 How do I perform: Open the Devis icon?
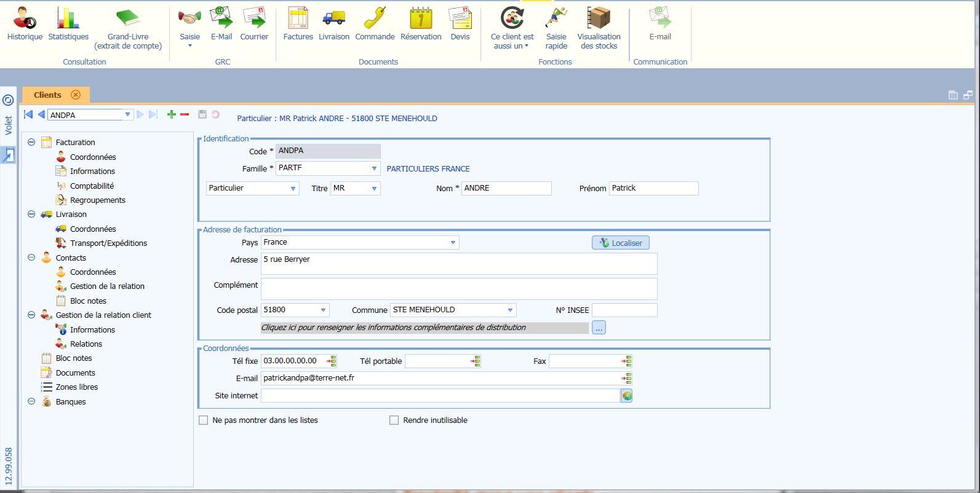pos(460,24)
